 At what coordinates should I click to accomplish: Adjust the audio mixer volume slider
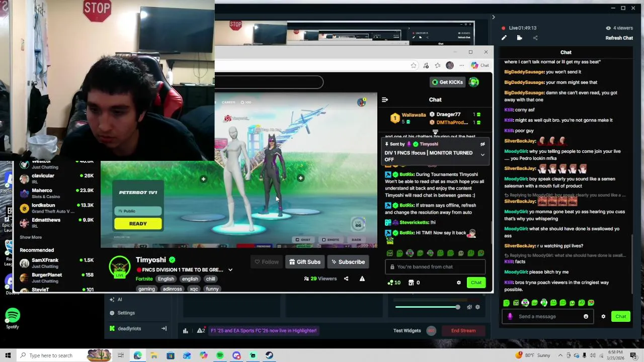pos(427,307)
